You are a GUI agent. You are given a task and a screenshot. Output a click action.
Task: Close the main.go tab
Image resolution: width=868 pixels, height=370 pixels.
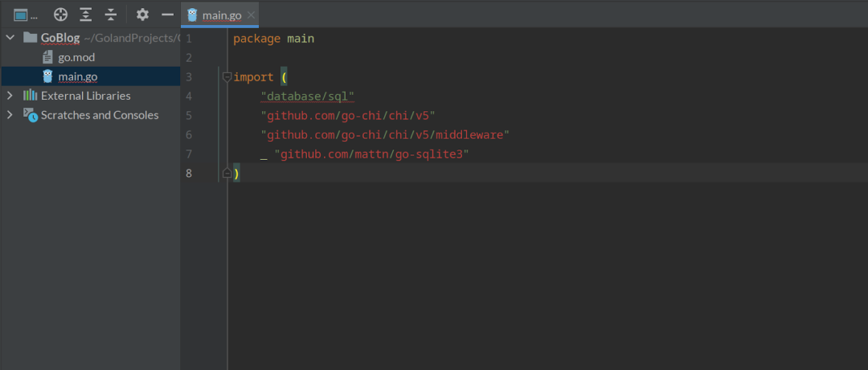pyautogui.click(x=251, y=15)
